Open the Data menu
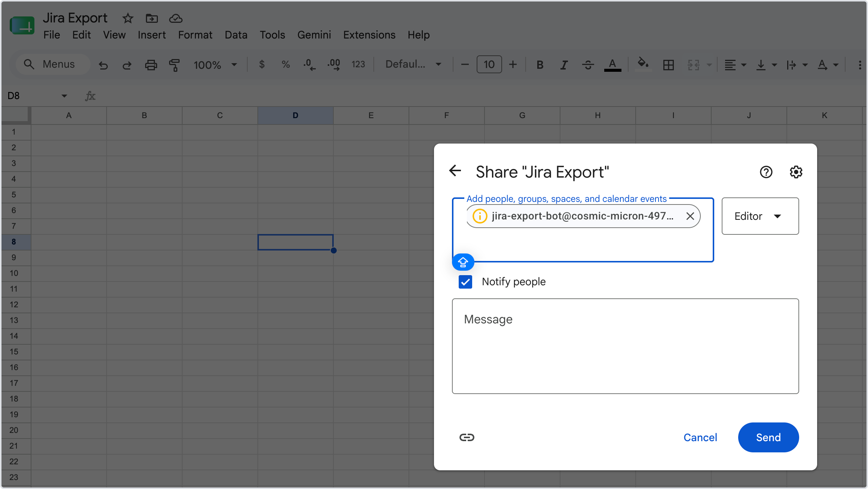The image size is (868, 489). [236, 35]
